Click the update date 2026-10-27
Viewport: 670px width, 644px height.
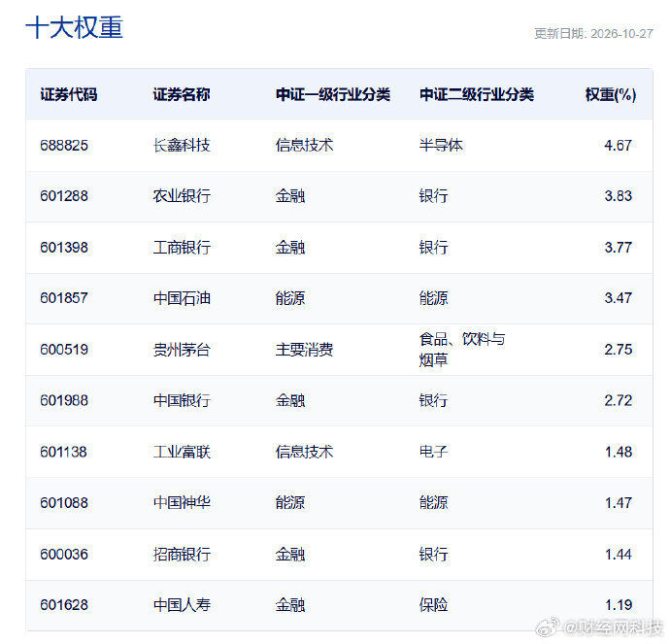point(621,34)
